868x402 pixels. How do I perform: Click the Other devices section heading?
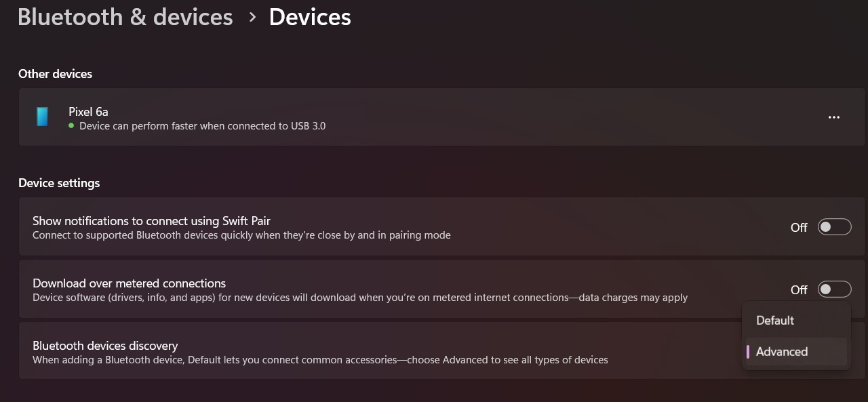55,73
